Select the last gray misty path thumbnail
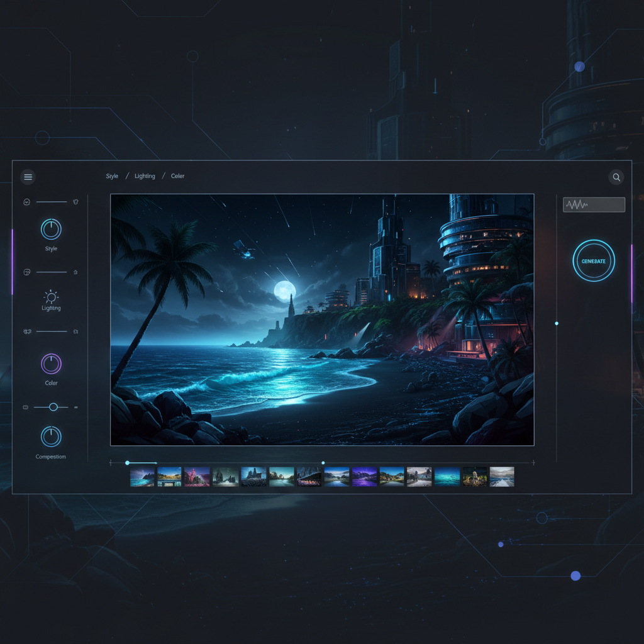 tap(502, 477)
